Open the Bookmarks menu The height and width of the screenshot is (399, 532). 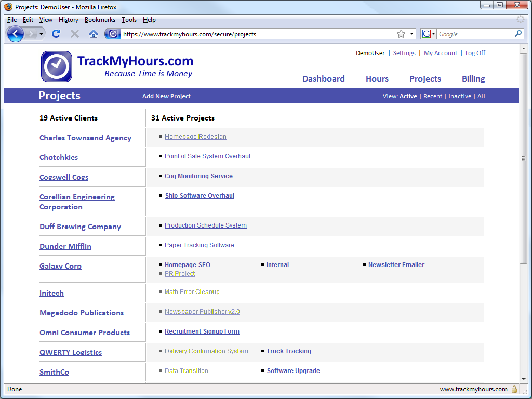100,20
